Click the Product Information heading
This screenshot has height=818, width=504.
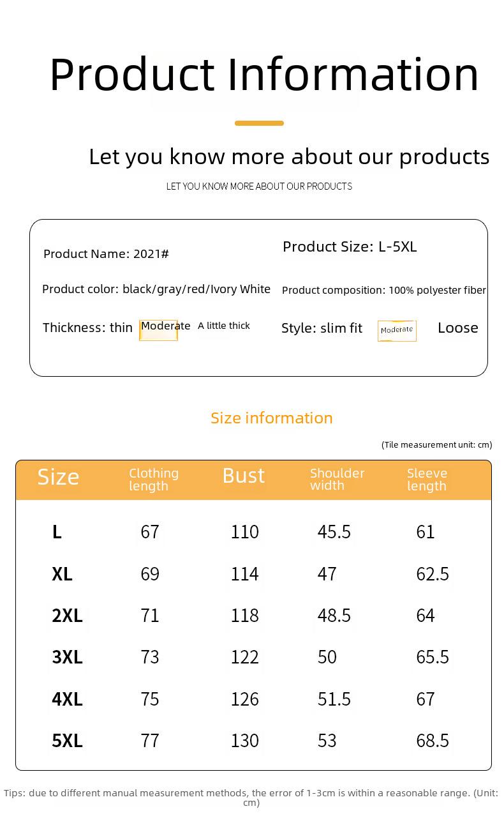[264, 76]
